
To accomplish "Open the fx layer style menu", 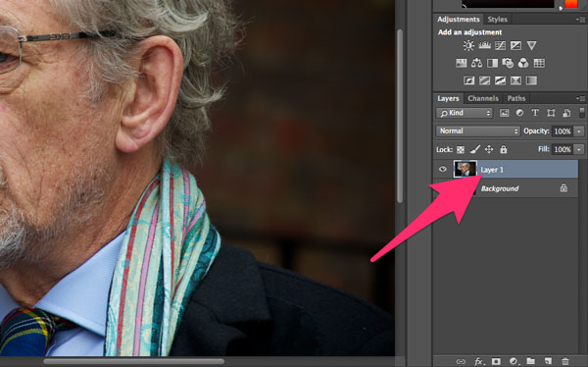I will click(x=479, y=361).
